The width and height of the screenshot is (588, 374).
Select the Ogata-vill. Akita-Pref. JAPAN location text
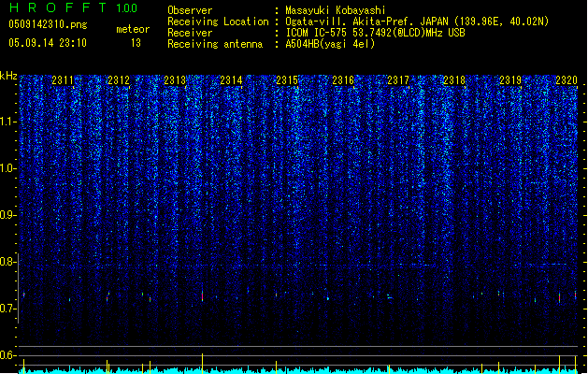[417, 22]
